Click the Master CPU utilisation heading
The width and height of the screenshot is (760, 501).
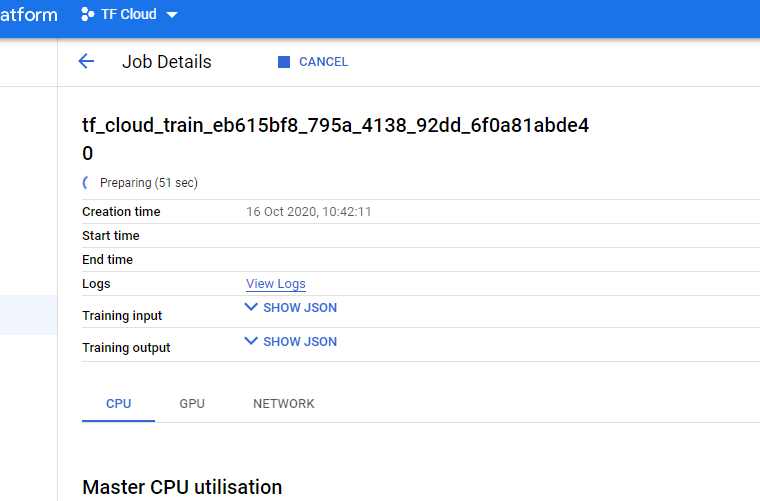click(182, 487)
